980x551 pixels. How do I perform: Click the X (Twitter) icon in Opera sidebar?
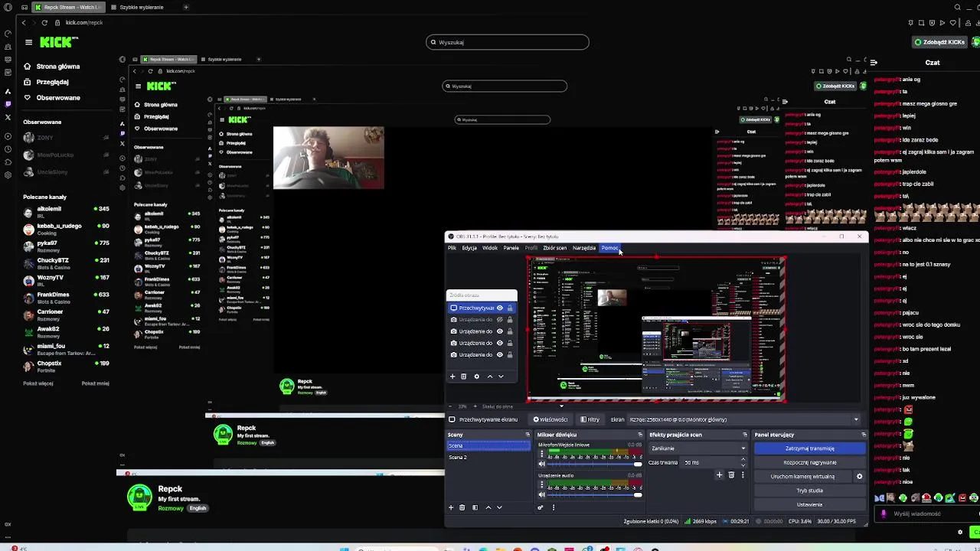(8, 117)
